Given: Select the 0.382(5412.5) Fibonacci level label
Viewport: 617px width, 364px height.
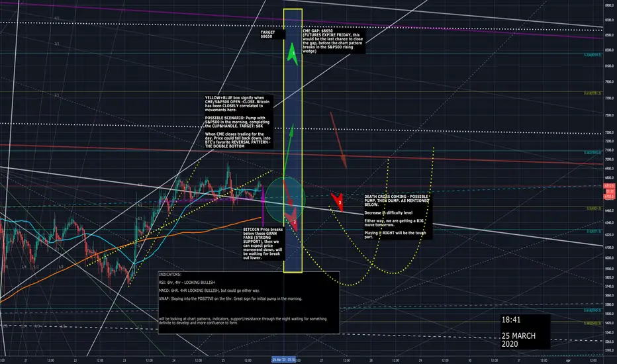Looking at the screenshot, I should click(593, 323).
